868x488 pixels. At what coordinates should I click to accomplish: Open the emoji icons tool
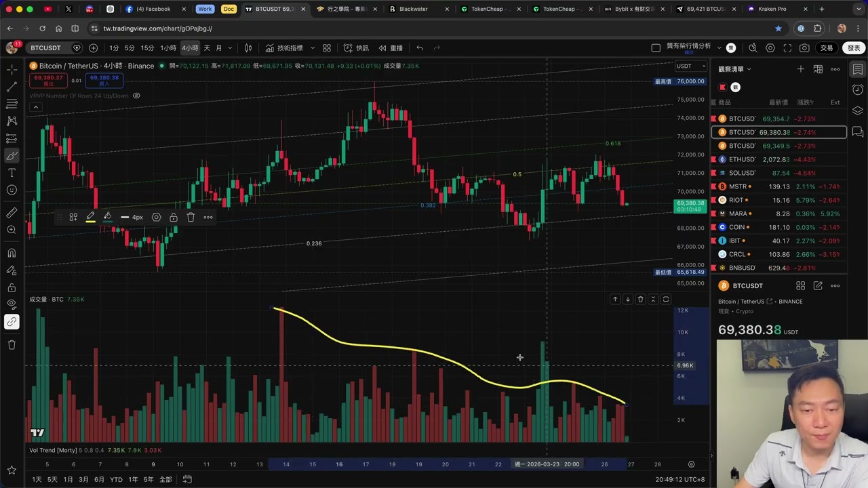click(12, 190)
